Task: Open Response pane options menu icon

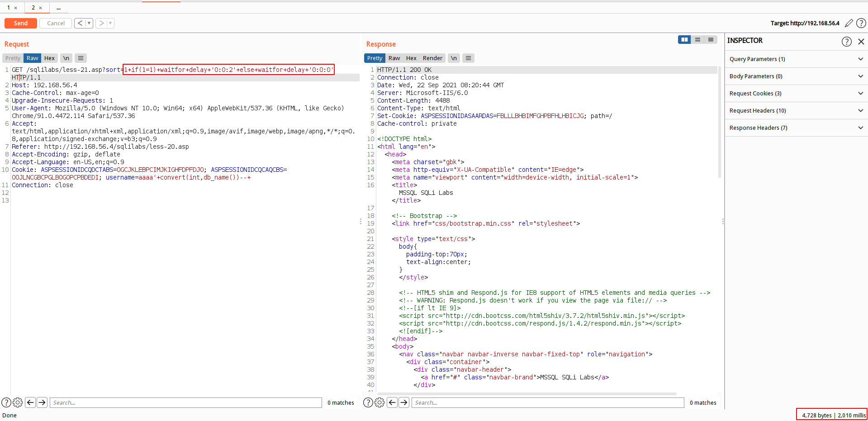Action: 468,58
